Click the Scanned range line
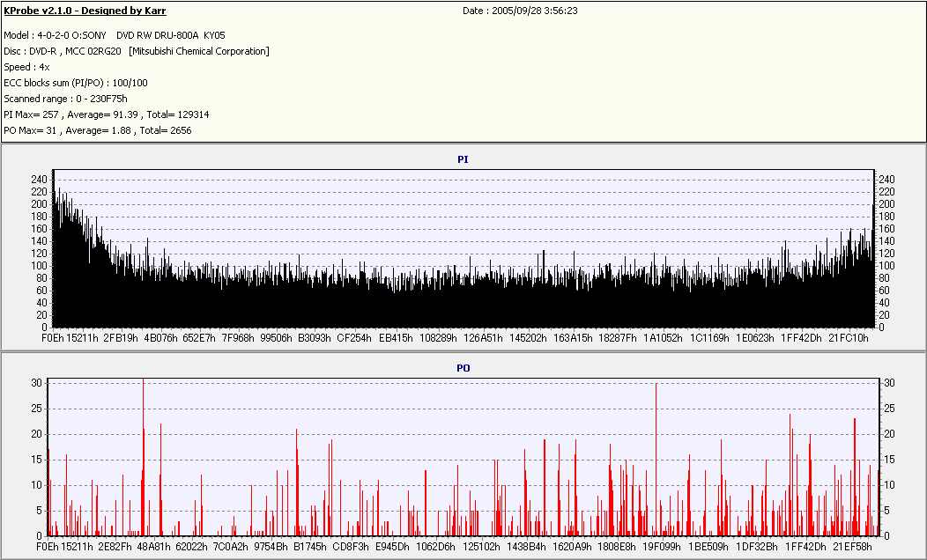This screenshot has height=560, width=927. click(65, 99)
